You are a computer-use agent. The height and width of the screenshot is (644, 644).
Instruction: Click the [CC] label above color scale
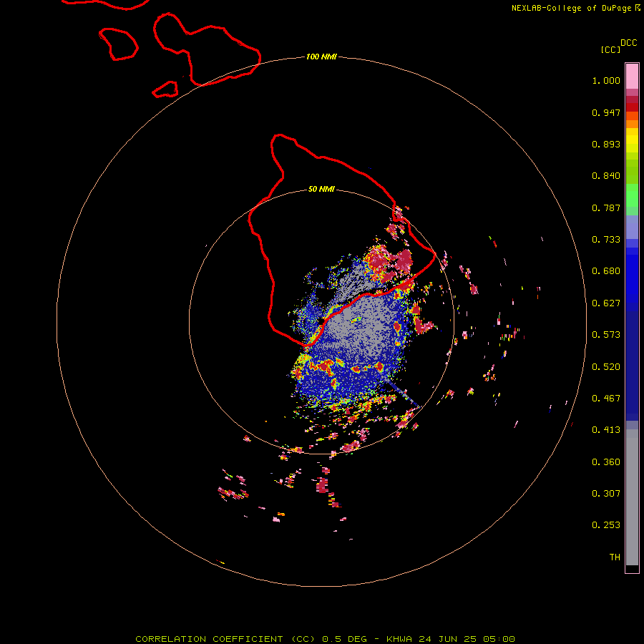click(x=610, y=49)
